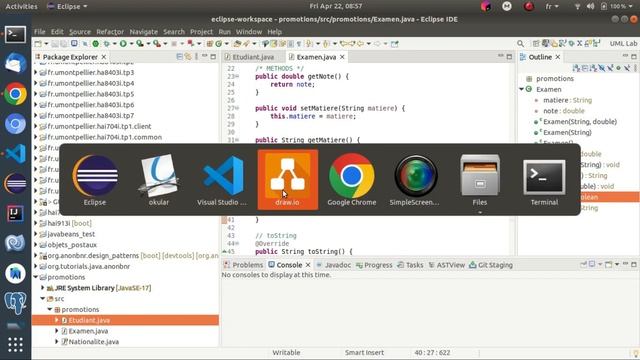Select javabeans_test project

click(71, 234)
